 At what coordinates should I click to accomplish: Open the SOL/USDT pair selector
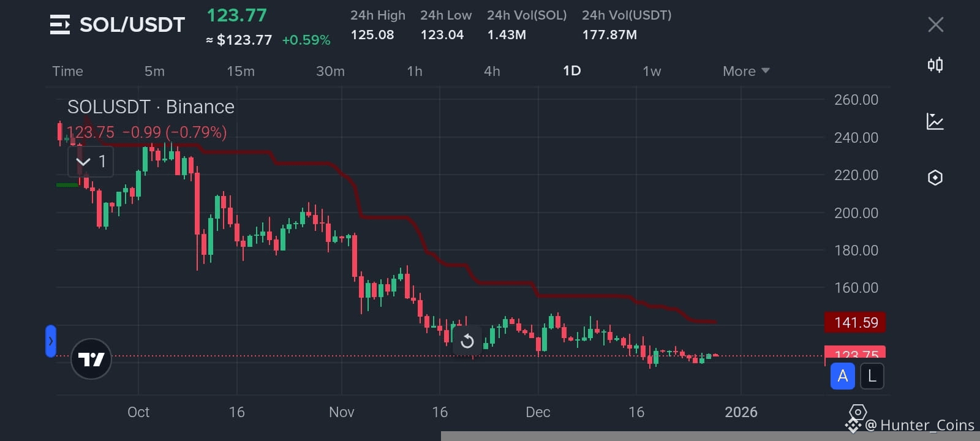132,24
